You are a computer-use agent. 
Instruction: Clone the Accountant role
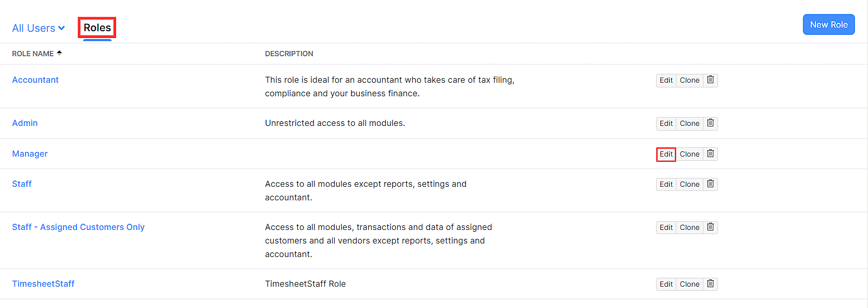click(689, 80)
